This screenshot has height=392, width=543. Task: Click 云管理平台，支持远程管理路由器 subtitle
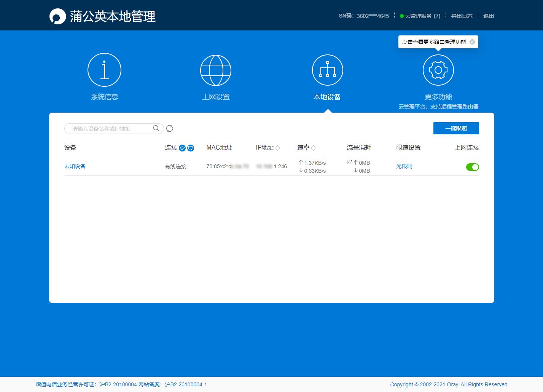(438, 107)
